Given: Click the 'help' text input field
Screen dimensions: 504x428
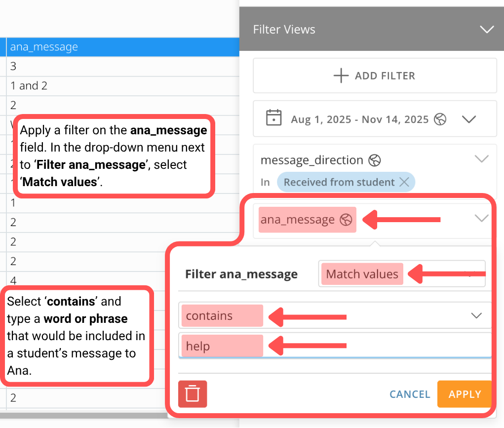Looking at the screenshot, I should (335, 346).
